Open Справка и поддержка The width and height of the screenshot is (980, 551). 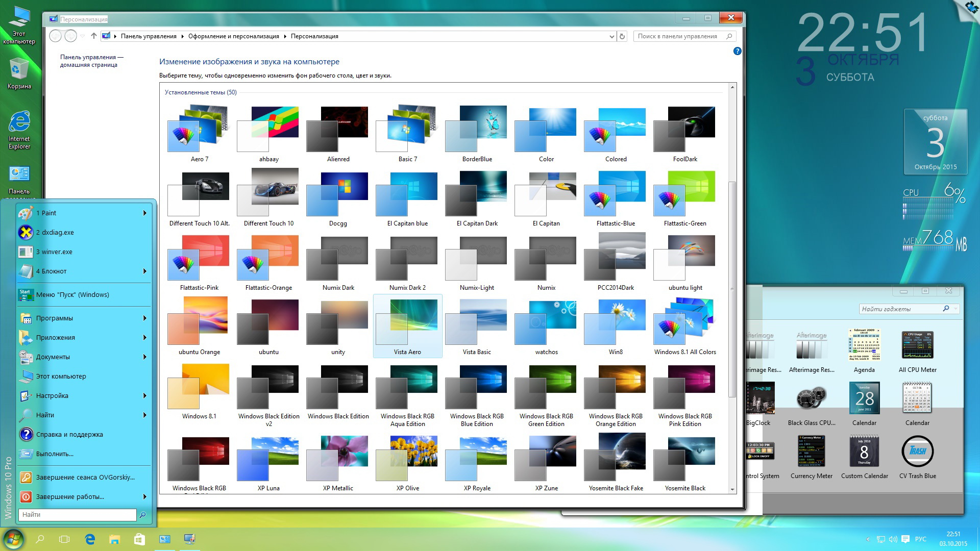coord(84,434)
